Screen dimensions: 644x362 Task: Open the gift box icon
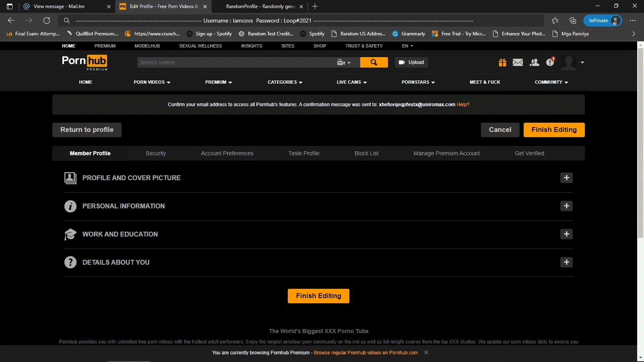502,62
